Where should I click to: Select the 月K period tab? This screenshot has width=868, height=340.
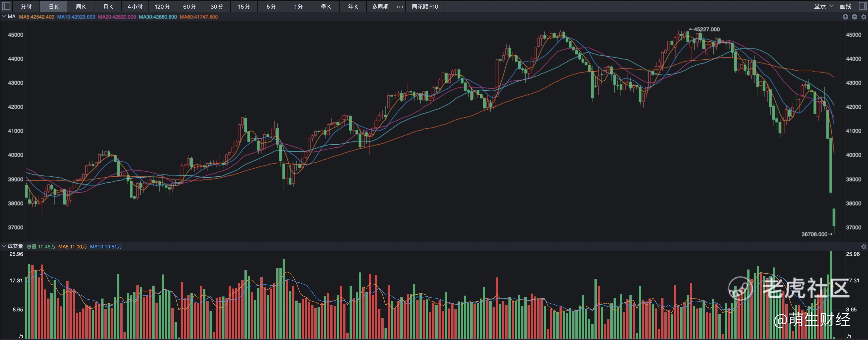pos(108,7)
